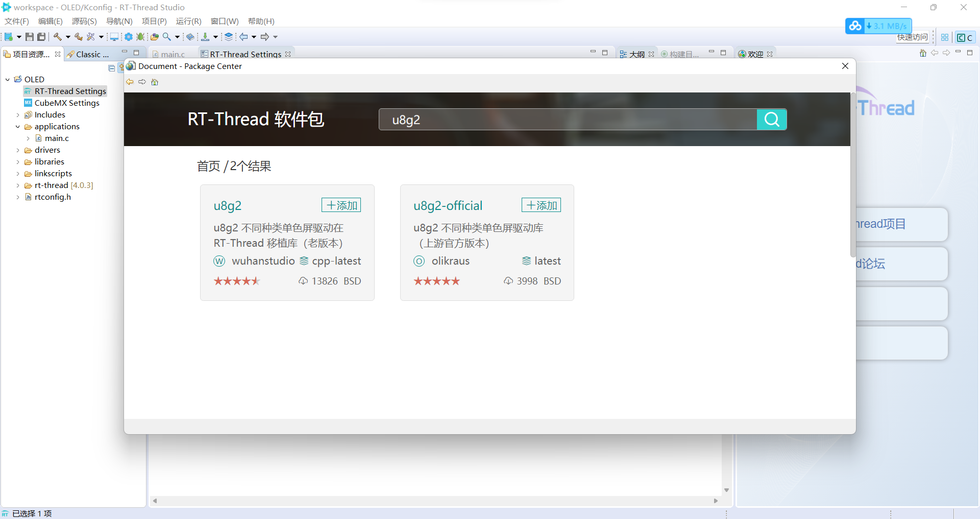Open the u8g2 package title link
The width and height of the screenshot is (980, 519).
228,206
